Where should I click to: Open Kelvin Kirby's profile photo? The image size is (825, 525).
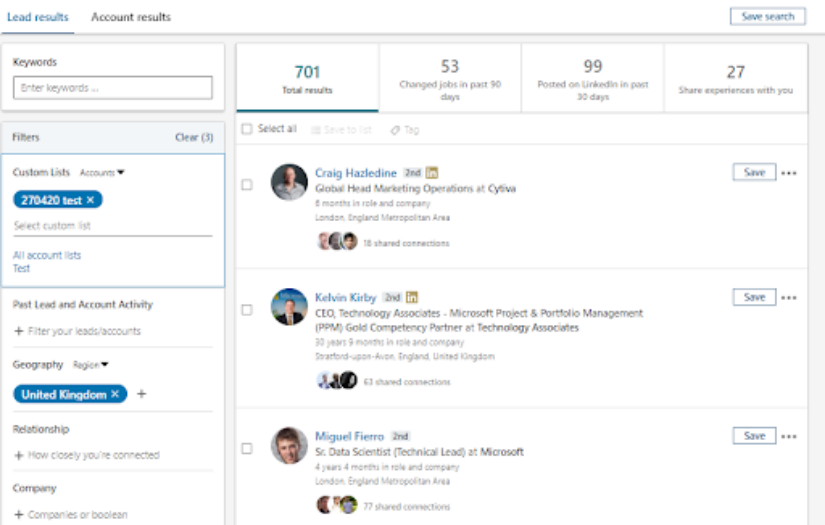click(289, 307)
